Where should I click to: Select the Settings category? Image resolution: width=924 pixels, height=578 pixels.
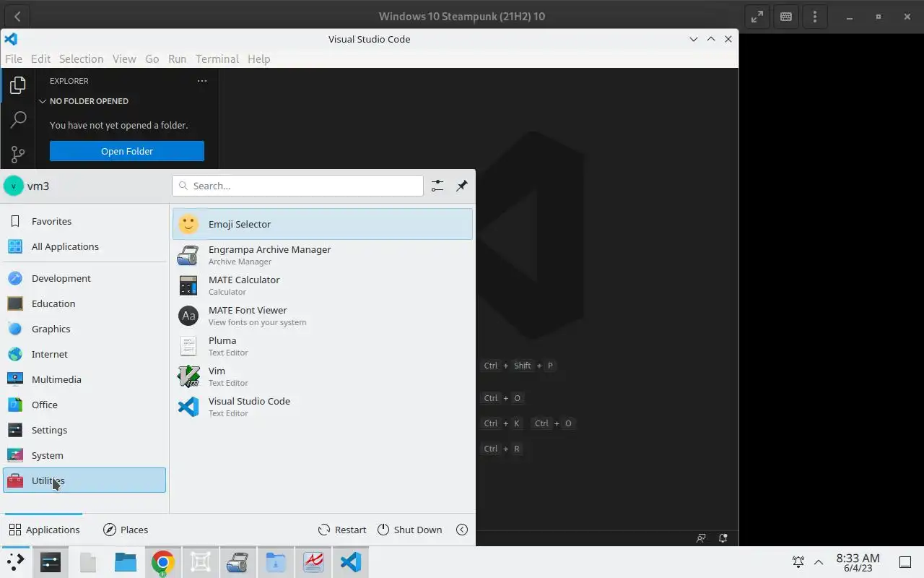(84, 430)
